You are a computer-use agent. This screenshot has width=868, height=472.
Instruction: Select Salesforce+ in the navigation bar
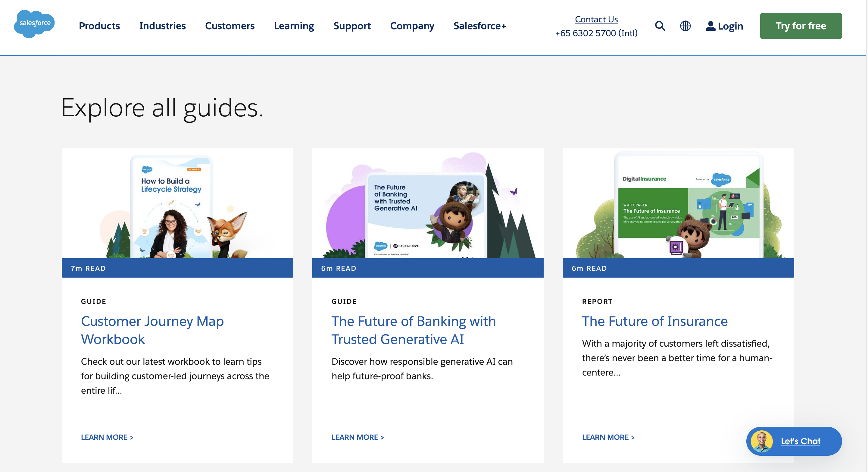pyautogui.click(x=479, y=26)
